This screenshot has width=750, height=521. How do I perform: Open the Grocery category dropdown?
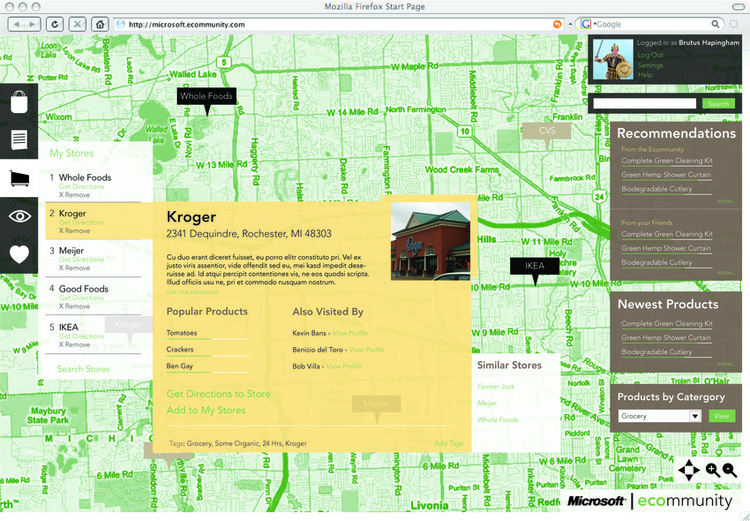click(660, 416)
